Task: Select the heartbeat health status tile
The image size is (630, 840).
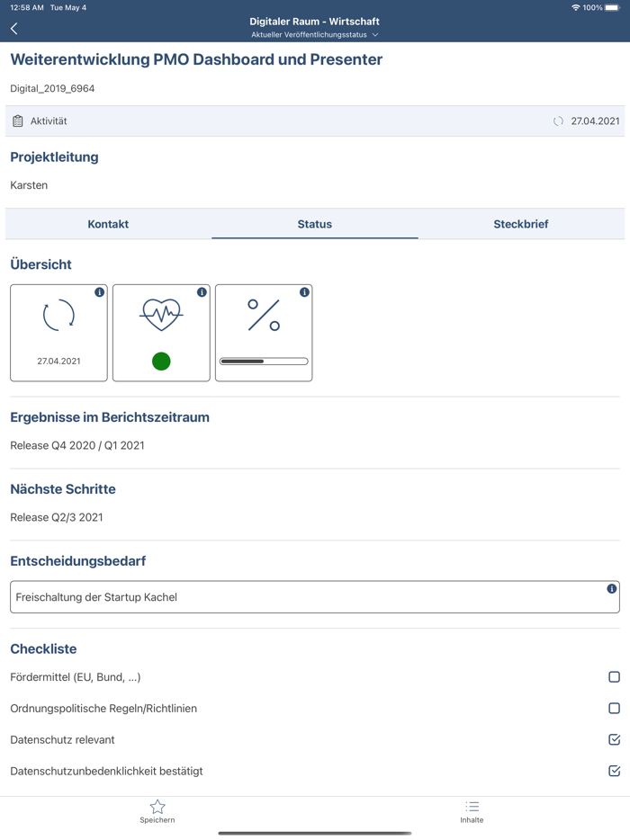Action: (161, 333)
